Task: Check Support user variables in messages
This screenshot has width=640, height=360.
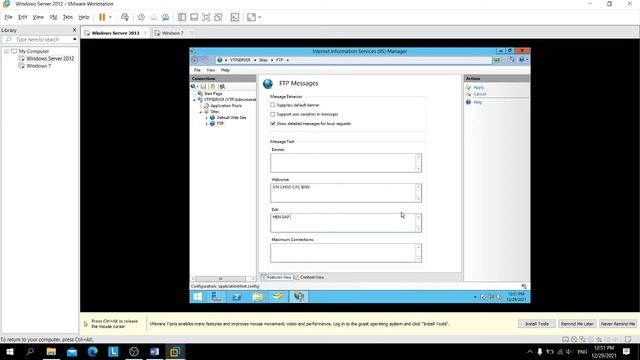Action: pyautogui.click(x=273, y=114)
